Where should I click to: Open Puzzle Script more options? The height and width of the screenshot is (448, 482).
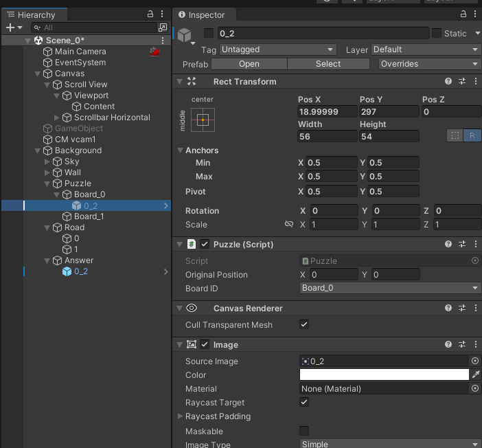(476, 244)
